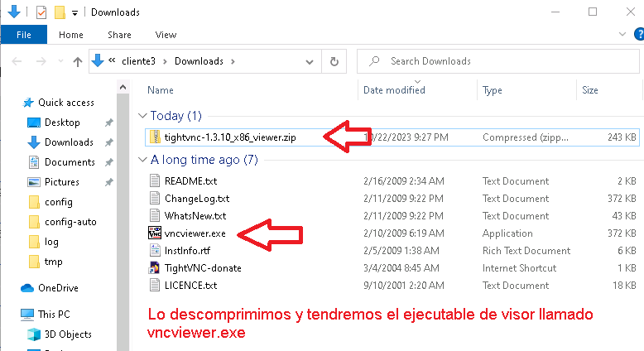Expand the ribbon with the chevron

[x=622, y=35]
